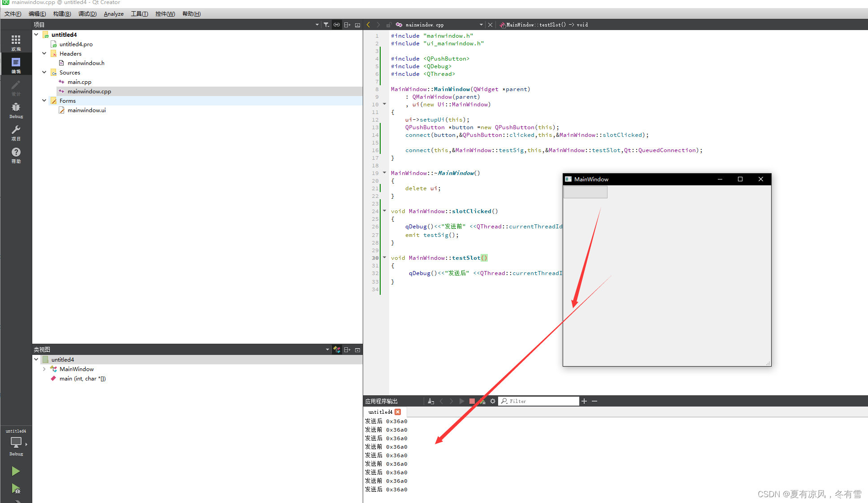
Task: Select the untitled4 output tab
Action: pyautogui.click(x=380, y=412)
